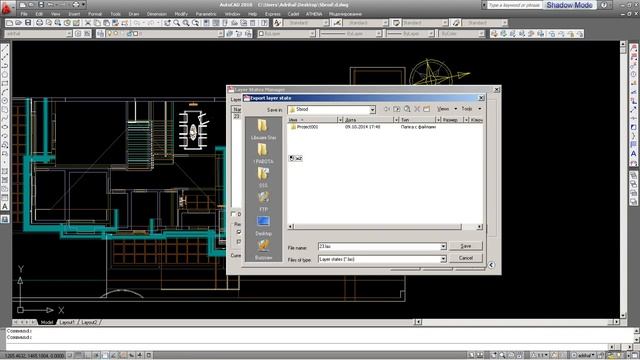
Task: Open the Edit menu
Action: [x=39, y=14]
